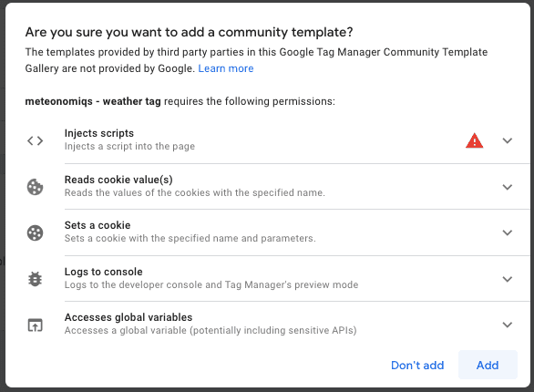
Task: Select the Reads cookie value(s) row title
Action: (118, 180)
